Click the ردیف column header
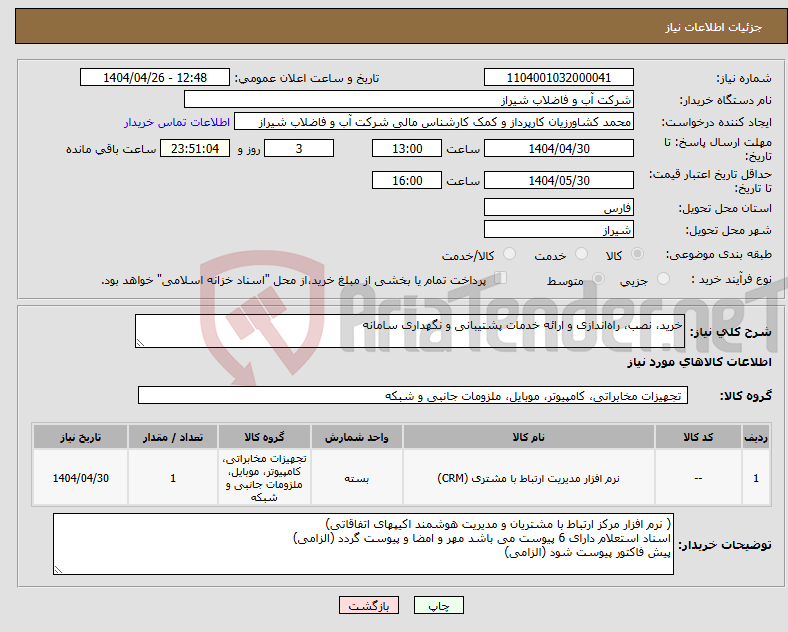Viewport: 788px width, 632px height. point(756,437)
